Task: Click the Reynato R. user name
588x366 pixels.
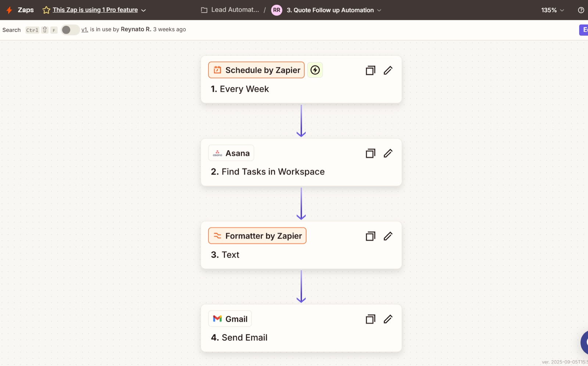Action: [x=136, y=29]
